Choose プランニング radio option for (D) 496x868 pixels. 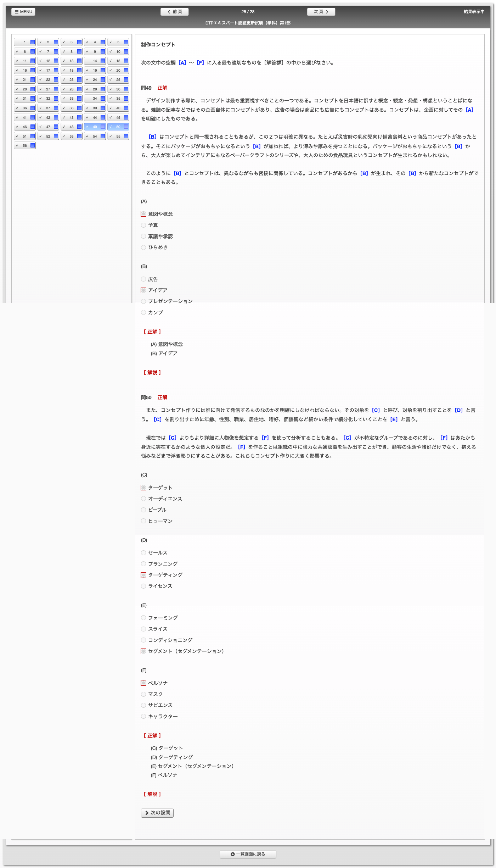coord(143,564)
